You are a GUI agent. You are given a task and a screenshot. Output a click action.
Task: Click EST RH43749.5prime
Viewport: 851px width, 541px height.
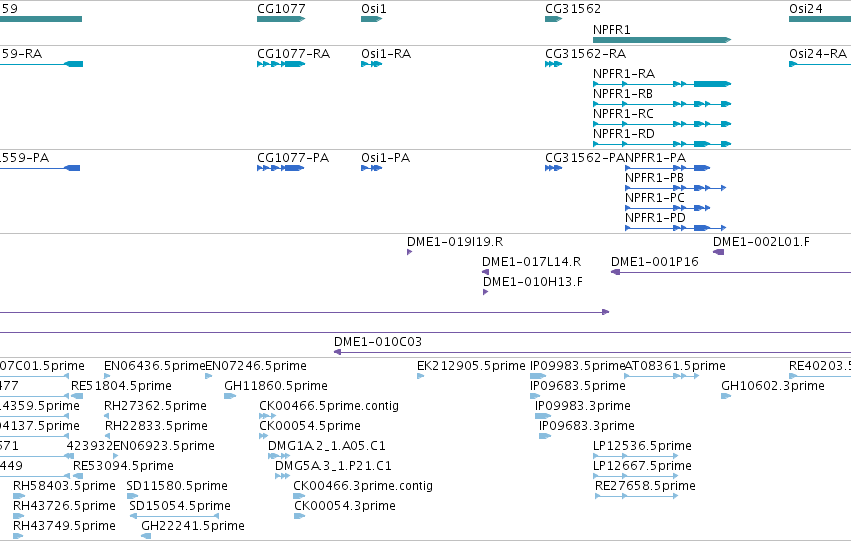coord(18,536)
